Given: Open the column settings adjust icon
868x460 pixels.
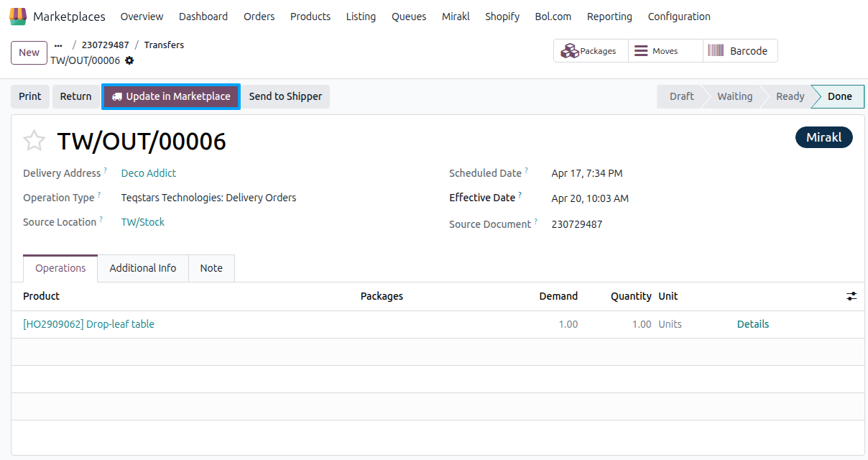Looking at the screenshot, I should pos(851,296).
